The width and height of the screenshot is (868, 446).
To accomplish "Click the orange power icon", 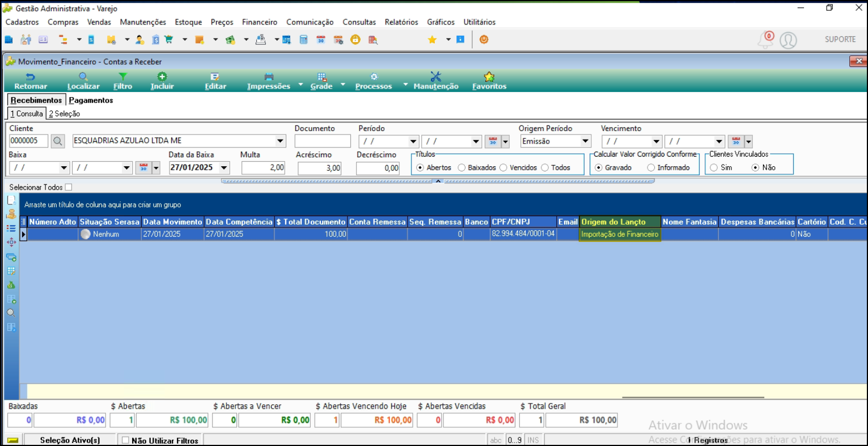I will pos(484,40).
